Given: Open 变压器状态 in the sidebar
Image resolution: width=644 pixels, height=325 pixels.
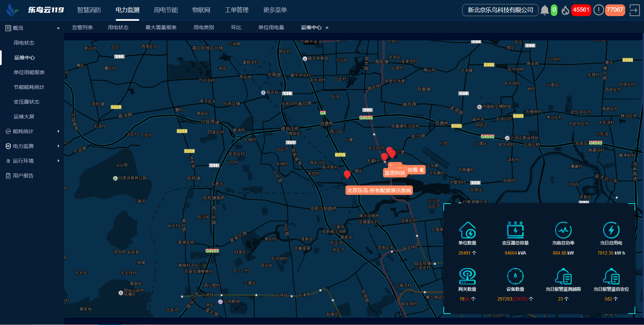Looking at the screenshot, I should tap(26, 102).
